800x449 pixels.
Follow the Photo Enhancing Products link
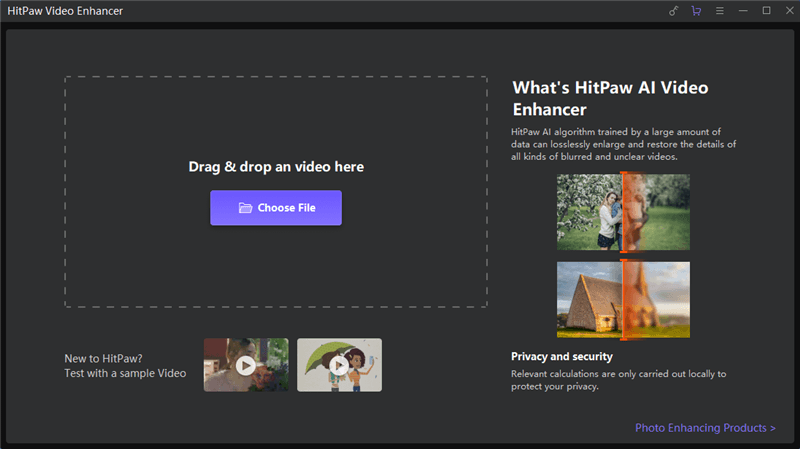[705, 428]
